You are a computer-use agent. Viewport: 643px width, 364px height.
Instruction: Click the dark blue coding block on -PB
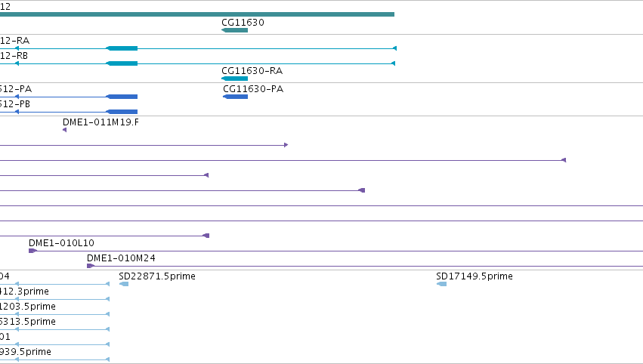[x=122, y=112]
